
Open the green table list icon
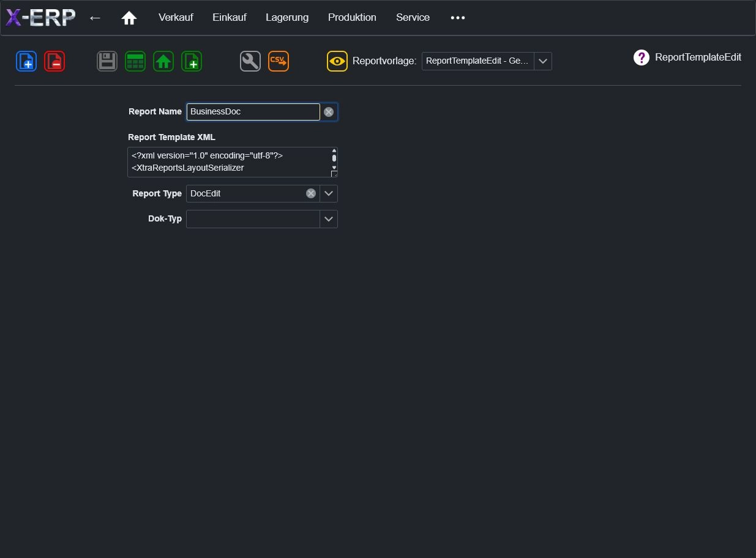[x=135, y=61]
